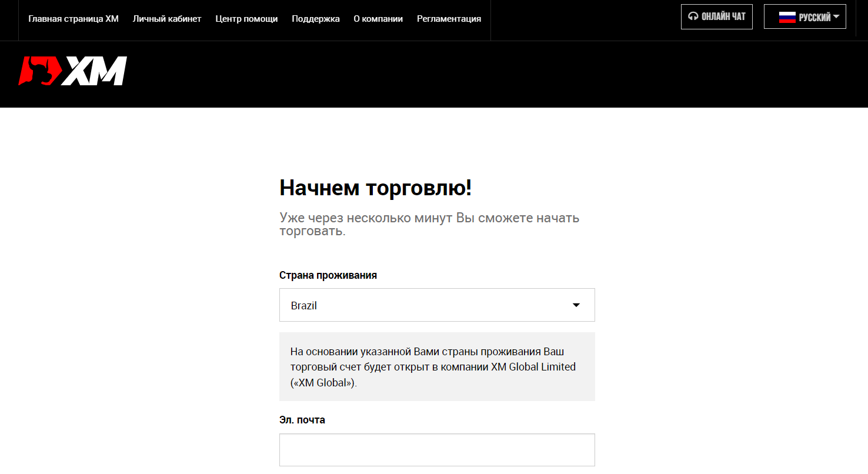Go to Личный кабинет
Screen dimensions: 868x474
[x=167, y=19]
